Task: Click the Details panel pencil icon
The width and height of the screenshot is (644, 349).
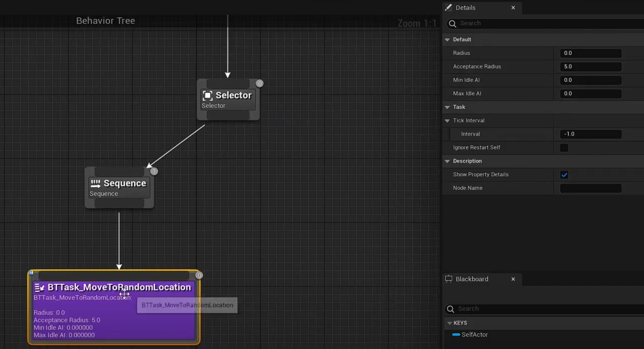Action: pos(449,7)
